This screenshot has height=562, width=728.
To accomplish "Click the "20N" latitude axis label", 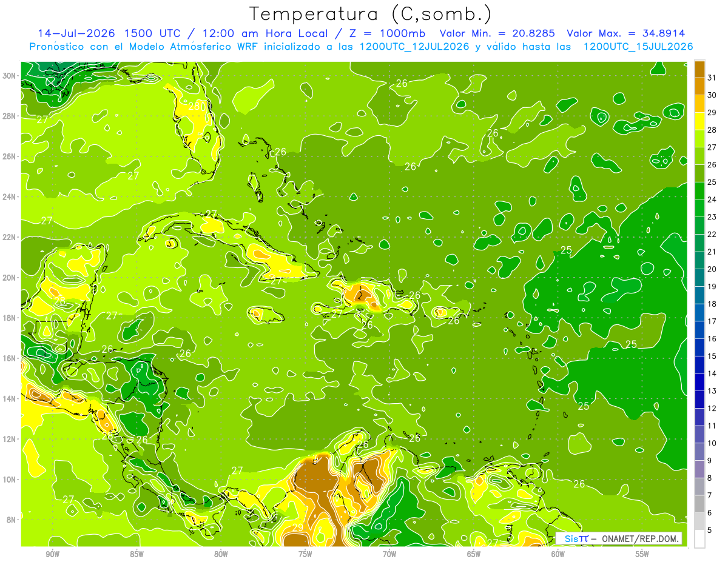I will pos(10,278).
